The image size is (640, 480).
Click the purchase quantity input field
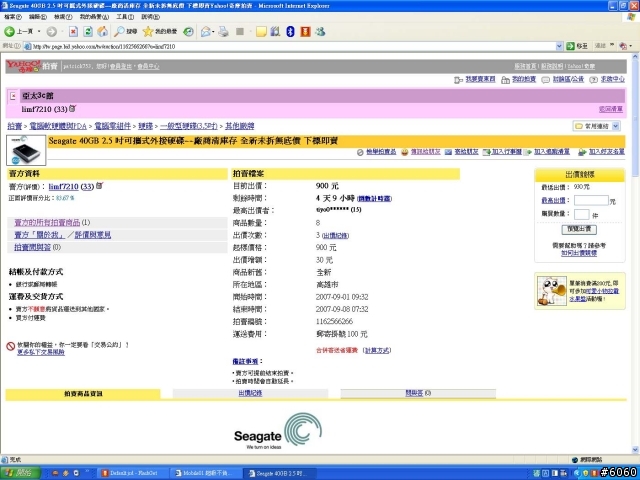(x=581, y=214)
